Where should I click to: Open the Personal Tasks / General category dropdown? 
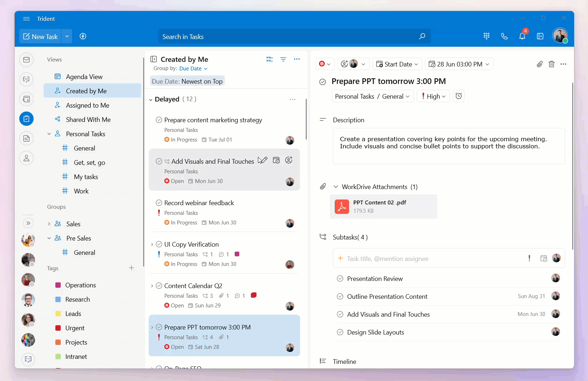[373, 97]
